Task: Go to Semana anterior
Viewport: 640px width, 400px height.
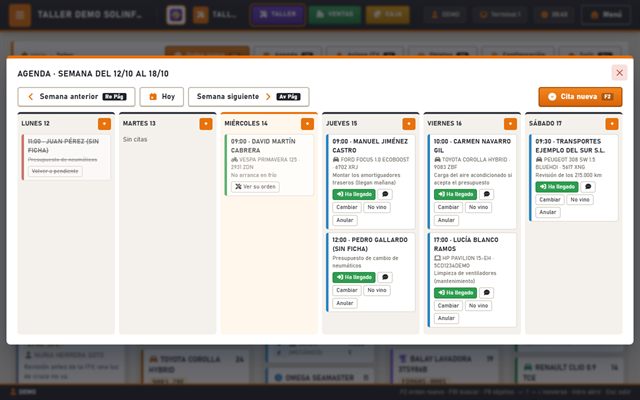Action: 76,97
